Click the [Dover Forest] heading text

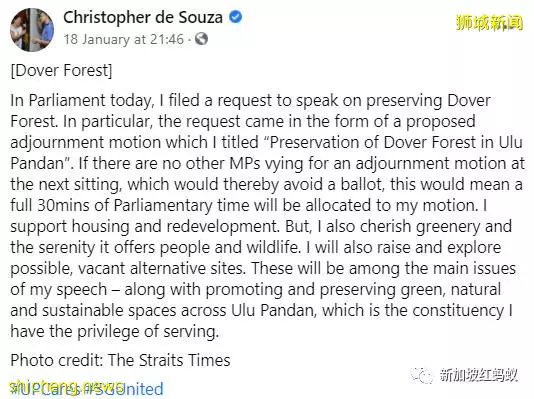point(61,70)
